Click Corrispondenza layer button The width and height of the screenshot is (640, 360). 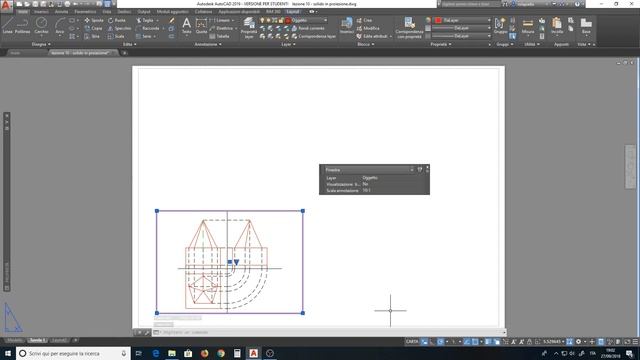click(x=314, y=36)
